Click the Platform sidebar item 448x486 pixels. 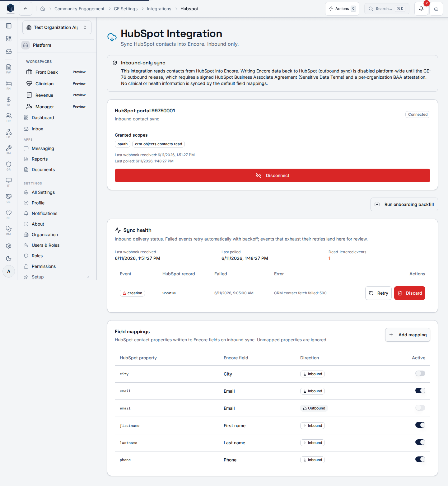[57, 45]
